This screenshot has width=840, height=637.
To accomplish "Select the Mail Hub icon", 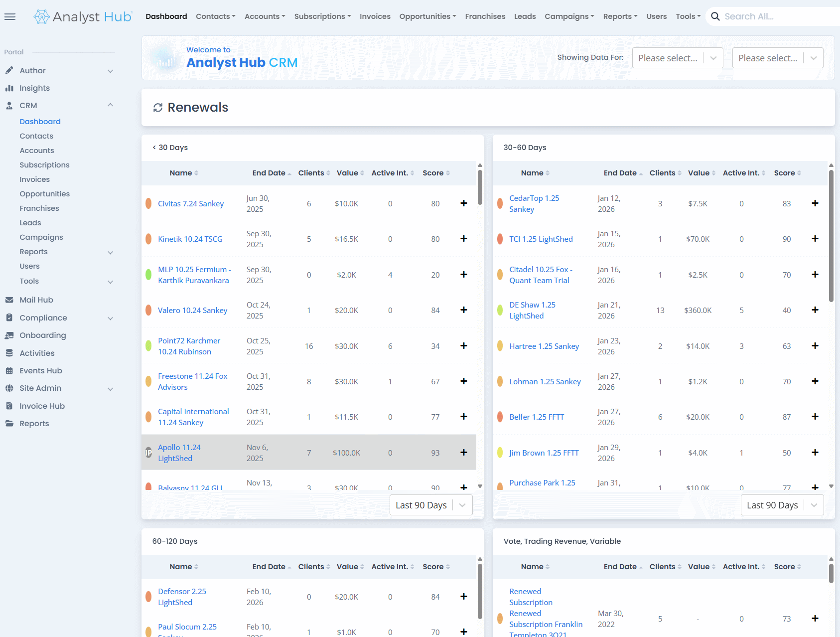I will 9,300.
